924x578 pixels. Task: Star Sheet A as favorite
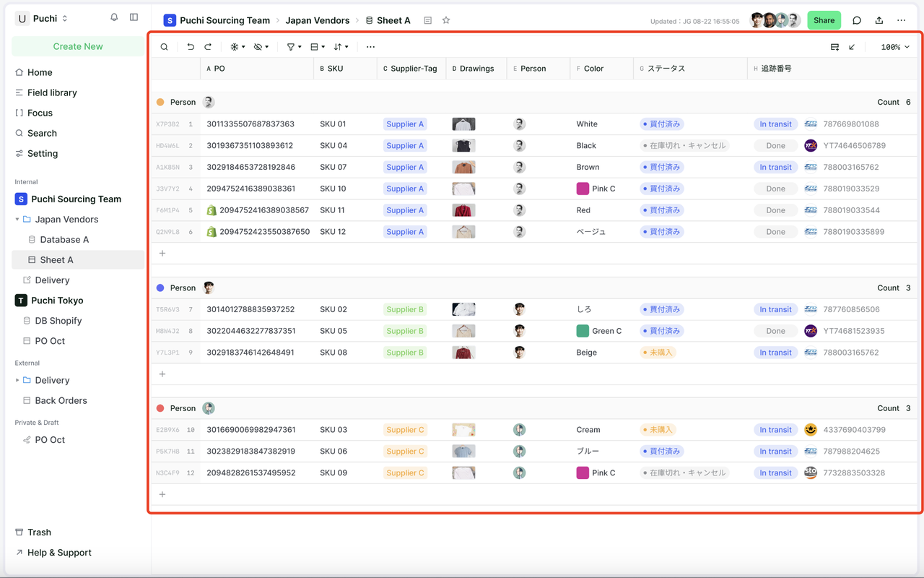[446, 20]
